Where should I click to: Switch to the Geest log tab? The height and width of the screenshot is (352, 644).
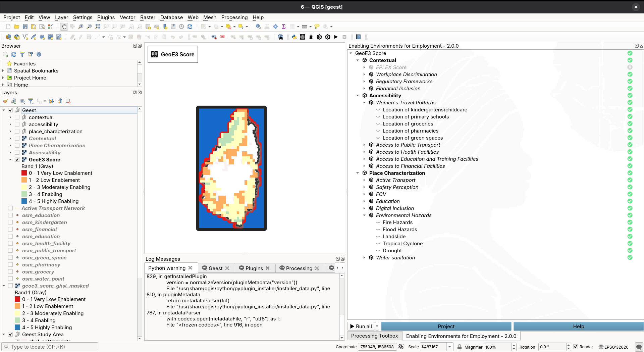tap(215, 268)
